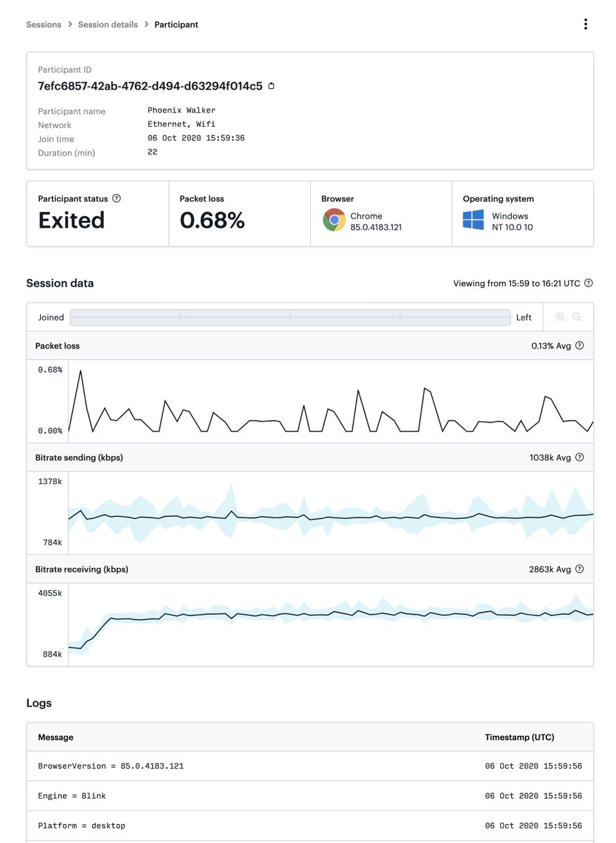This screenshot has height=843, width=616.
Task: Adjust the Joined-to-Left timeline range slider
Action: (x=290, y=317)
